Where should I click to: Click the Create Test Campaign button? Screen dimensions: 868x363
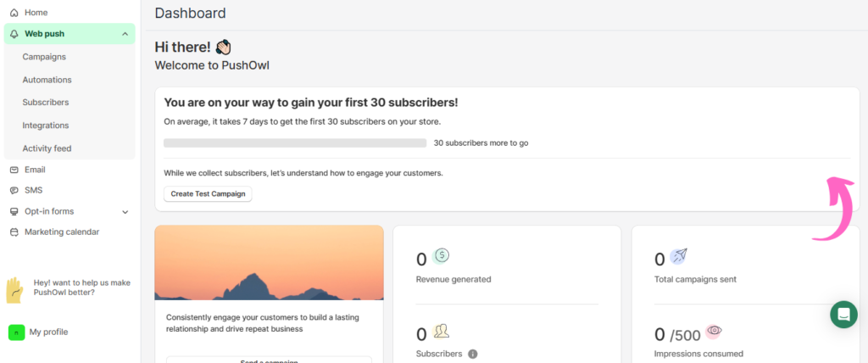(x=209, y=194)
